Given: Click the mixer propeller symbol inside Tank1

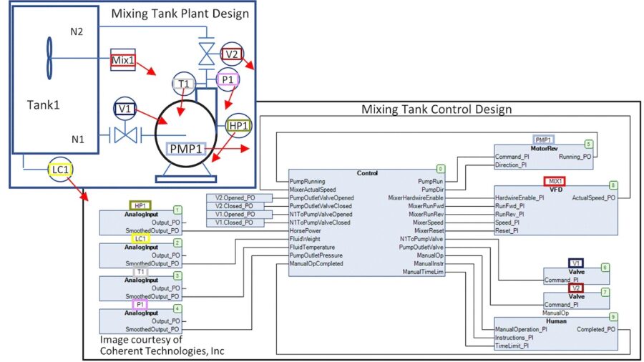Looking at the screenshot, I should 49,58.
